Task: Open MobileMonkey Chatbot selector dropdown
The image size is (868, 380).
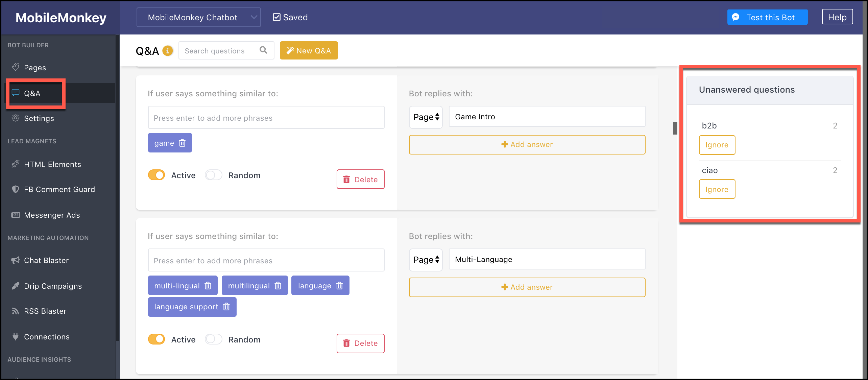Action: pos(198,17)
